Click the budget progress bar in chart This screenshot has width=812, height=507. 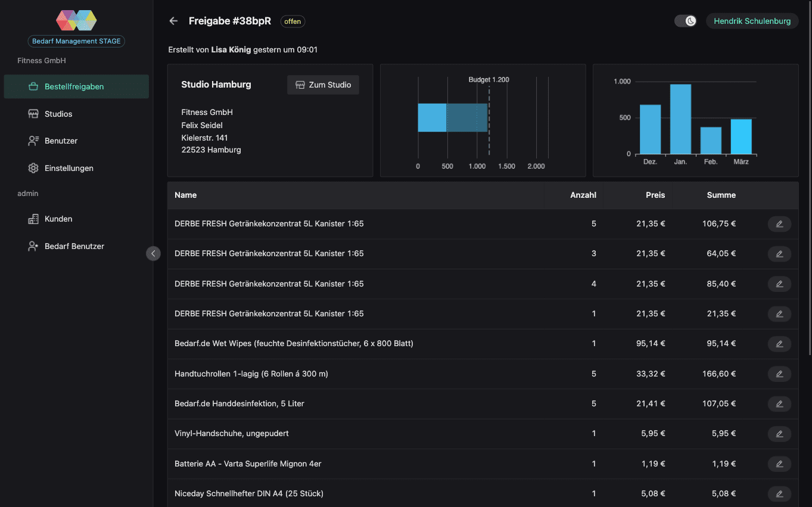(452, 117)
